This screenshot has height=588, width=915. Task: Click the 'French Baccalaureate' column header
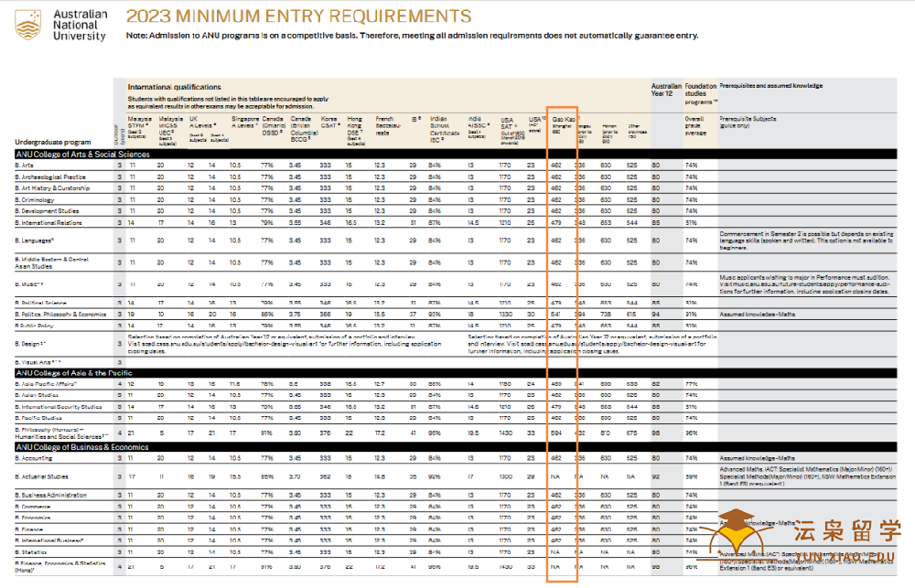(x=388, y=125)
